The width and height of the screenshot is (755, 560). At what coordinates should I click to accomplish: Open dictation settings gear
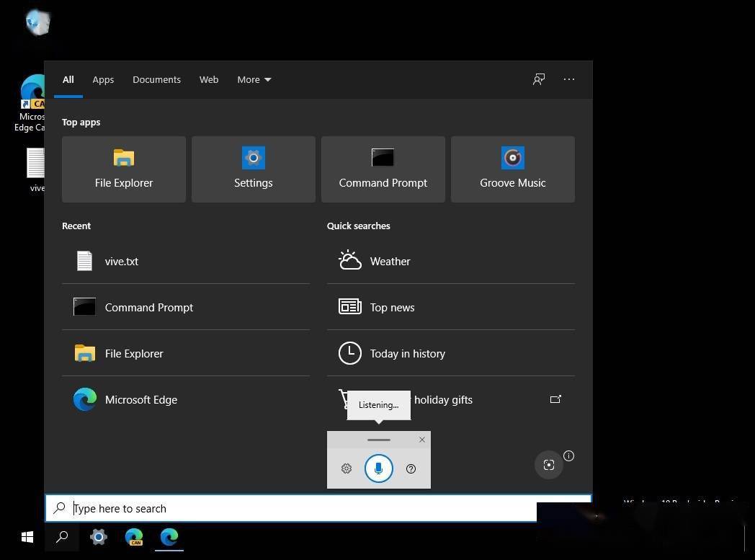pos(347,468)
